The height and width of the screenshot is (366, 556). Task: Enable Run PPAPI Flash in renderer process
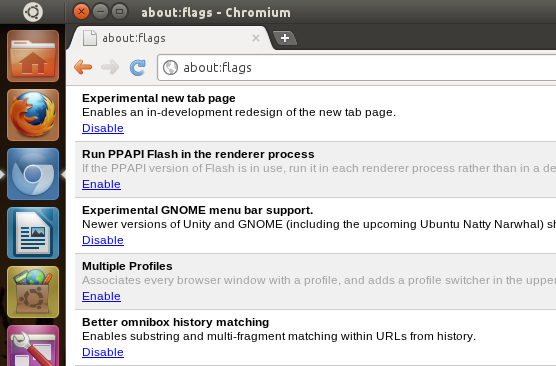pyautogui.click(x=101, y=184)
